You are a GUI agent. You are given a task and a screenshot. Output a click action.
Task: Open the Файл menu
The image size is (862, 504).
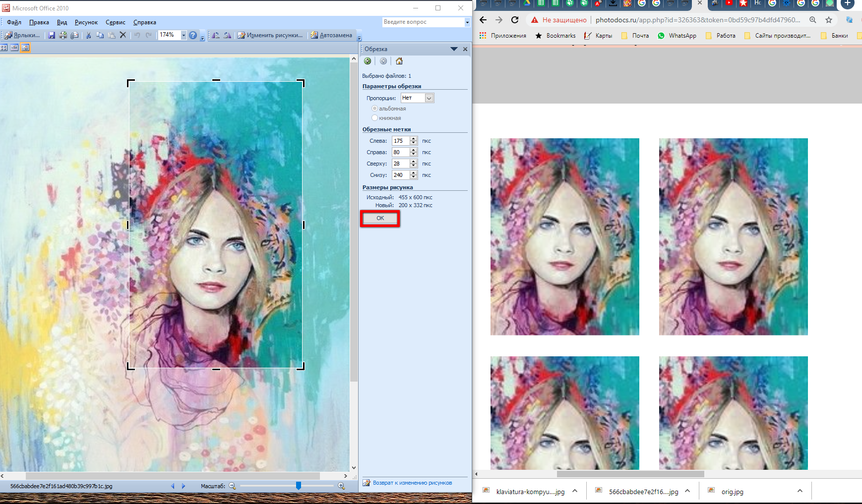point(14,22)
